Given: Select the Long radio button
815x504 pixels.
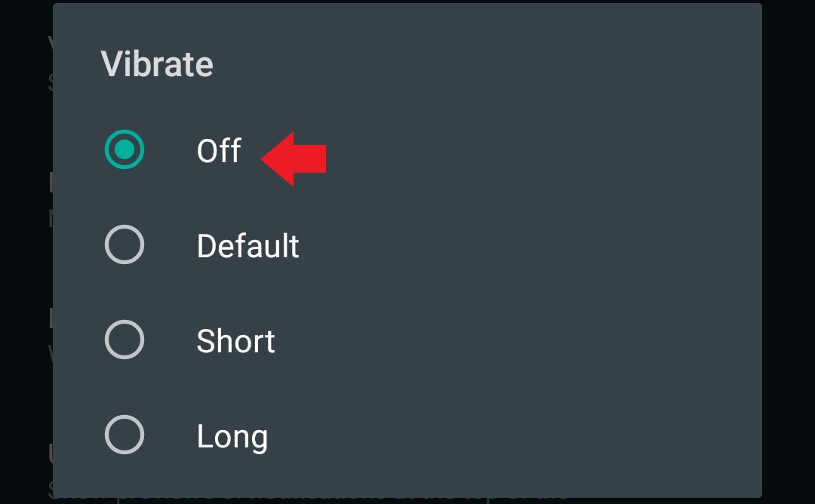Looking at the screenshot, I should click(x=125, y=435).
